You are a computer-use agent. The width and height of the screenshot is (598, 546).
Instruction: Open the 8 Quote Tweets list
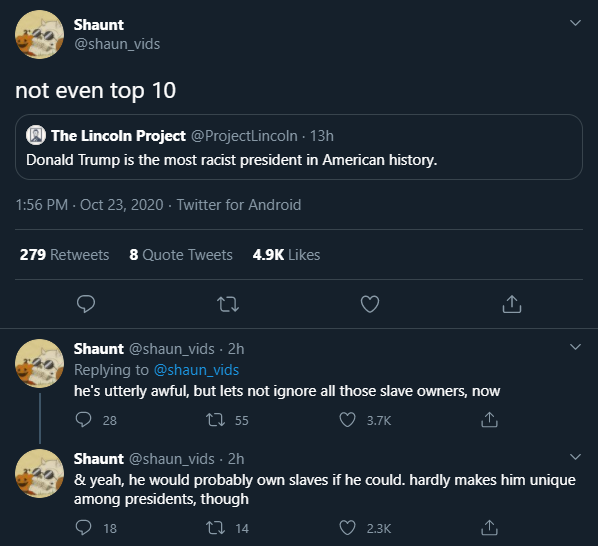(x=181, y=255)
